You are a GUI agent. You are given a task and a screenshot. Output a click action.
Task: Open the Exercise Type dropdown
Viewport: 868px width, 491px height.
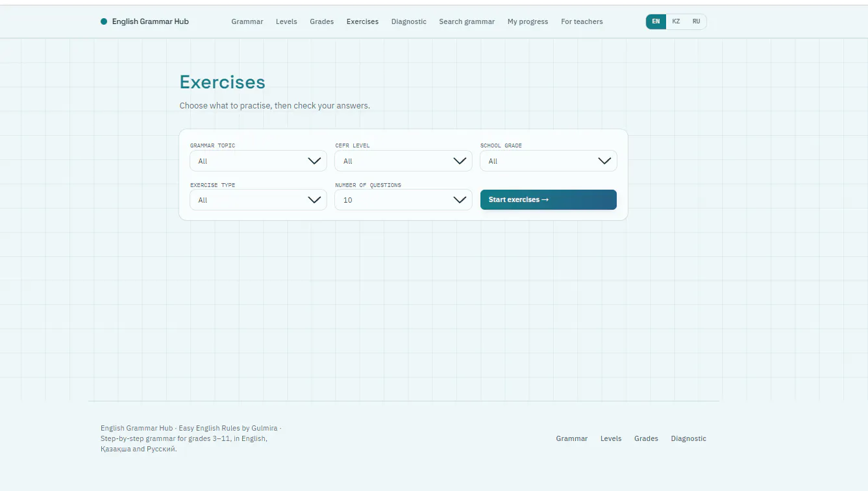[258, 200]
